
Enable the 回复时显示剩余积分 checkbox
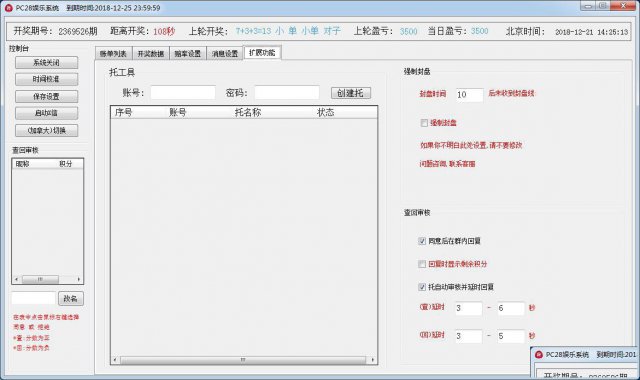(422, 264)
